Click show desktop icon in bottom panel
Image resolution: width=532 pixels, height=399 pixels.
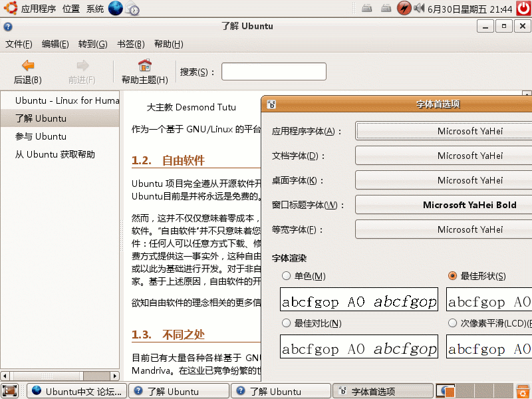[10, 391]
